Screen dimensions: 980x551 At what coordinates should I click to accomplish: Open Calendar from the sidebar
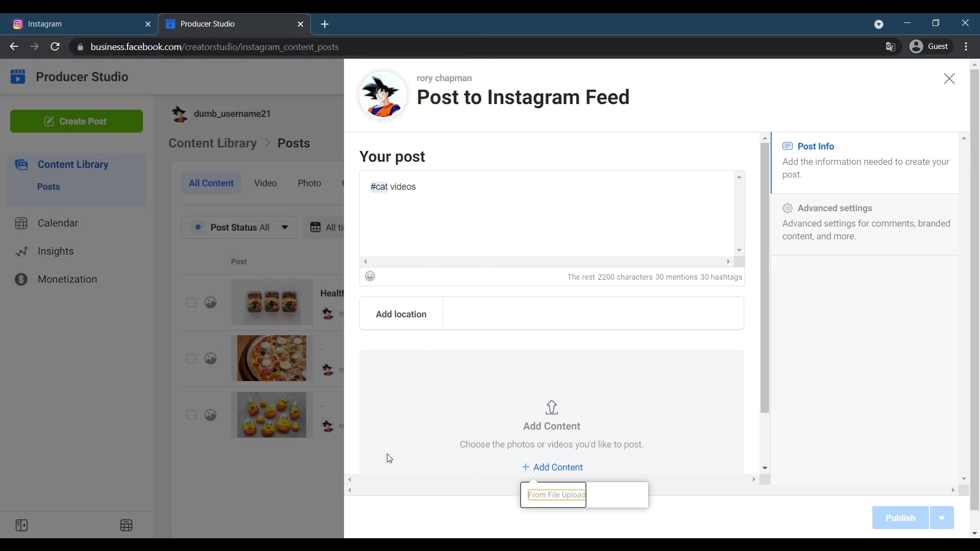58,223
